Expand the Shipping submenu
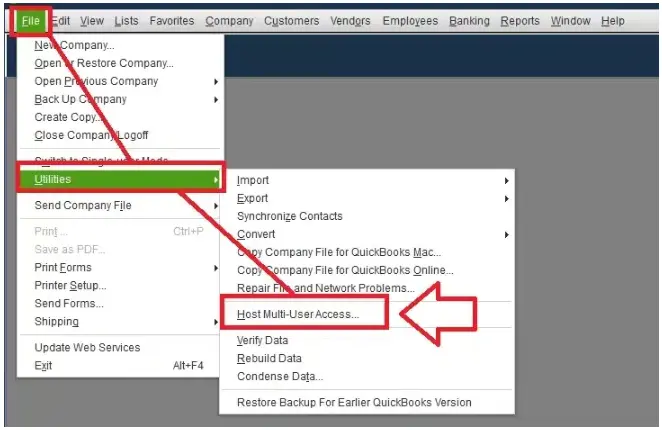 (x=120, y=321)
